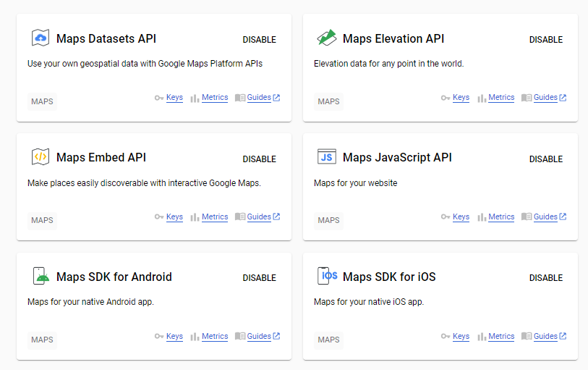The image size is (588, 370).
Task: Click the Maps JavaScript API JS icon
Action: click(327, 157)
